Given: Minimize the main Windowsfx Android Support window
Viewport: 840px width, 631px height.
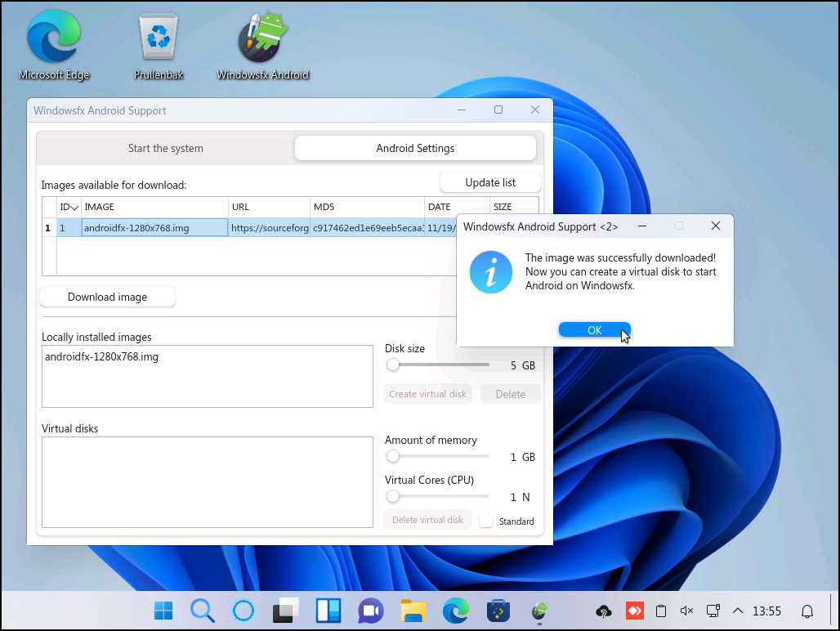Looking at the screenshot, I should coord(461,110).
